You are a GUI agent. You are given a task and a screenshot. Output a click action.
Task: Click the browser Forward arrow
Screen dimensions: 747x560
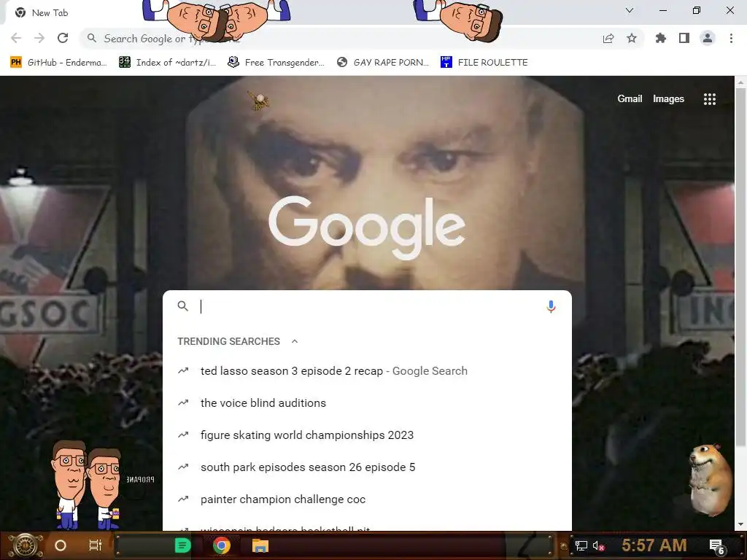point(39,38)
